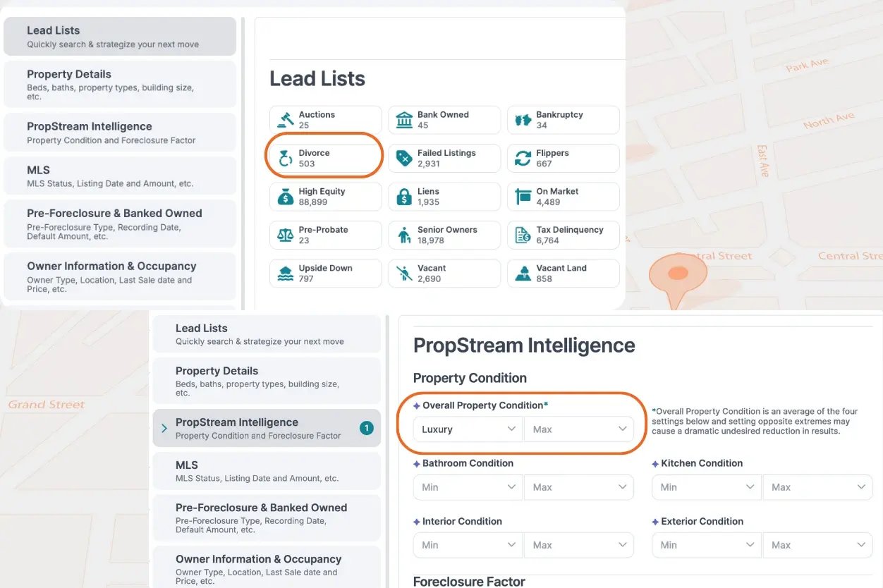This screenshot has width=883, height=588.
Task: Select the Senior Owners lead list icon
Action: coord(402,234)
